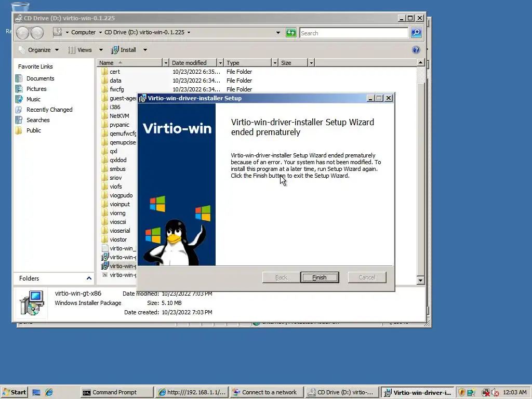
Task: Open Pictures favorite link
Action: click(x=36, y=89)
